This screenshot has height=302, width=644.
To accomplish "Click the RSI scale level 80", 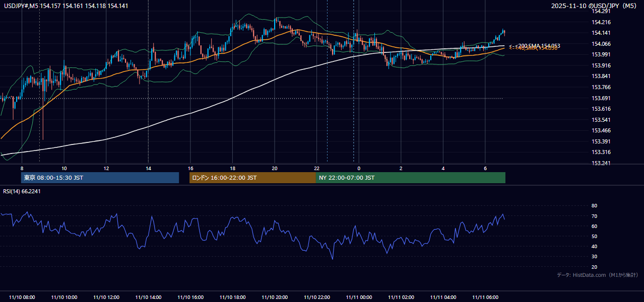I will (594, 206).
